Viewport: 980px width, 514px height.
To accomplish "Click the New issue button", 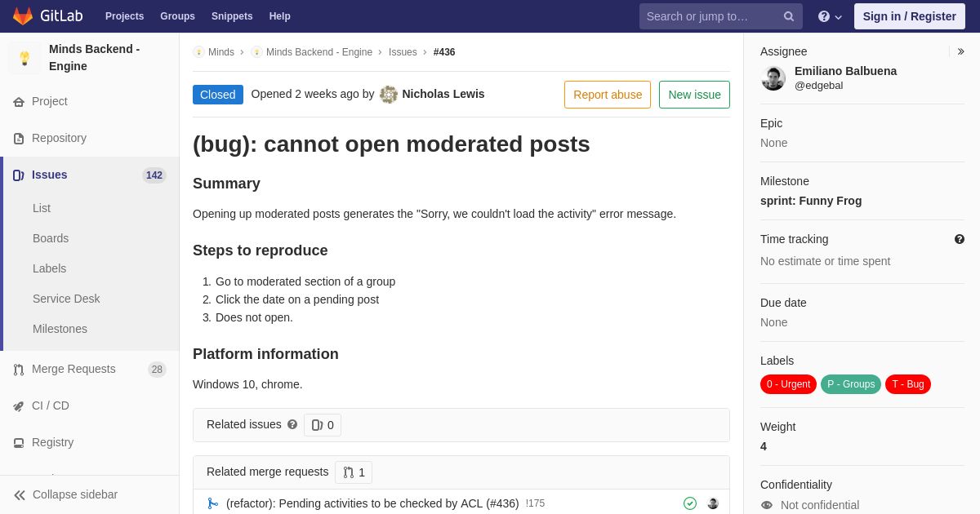I will tap(694, 95).
